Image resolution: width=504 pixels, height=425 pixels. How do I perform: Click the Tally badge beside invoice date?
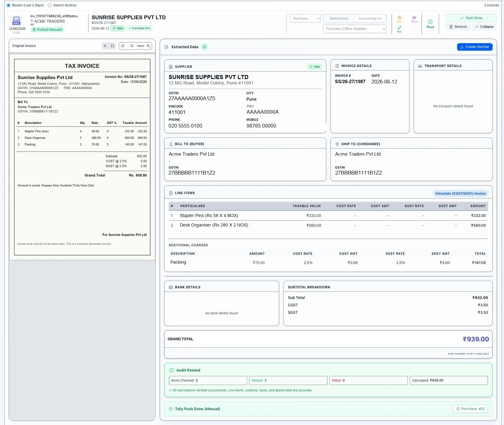118,28
